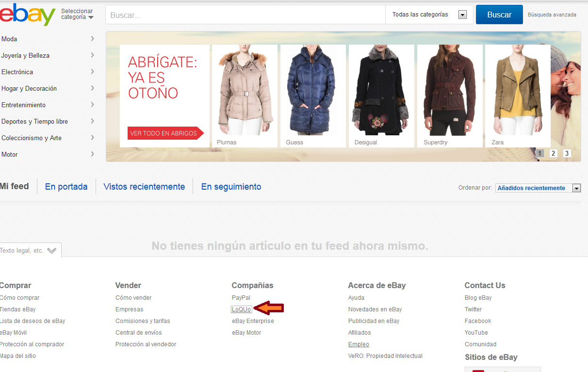Image resolution: width=588 pixels, height=372 pixels.
Task: Expand Hogar y Decoración category
Action: (48, 88)
